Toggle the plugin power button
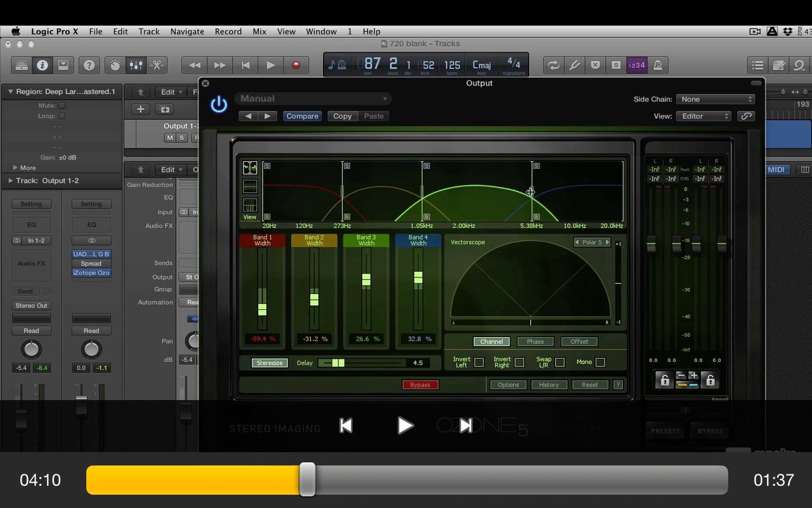 click(x=219, y=105)
